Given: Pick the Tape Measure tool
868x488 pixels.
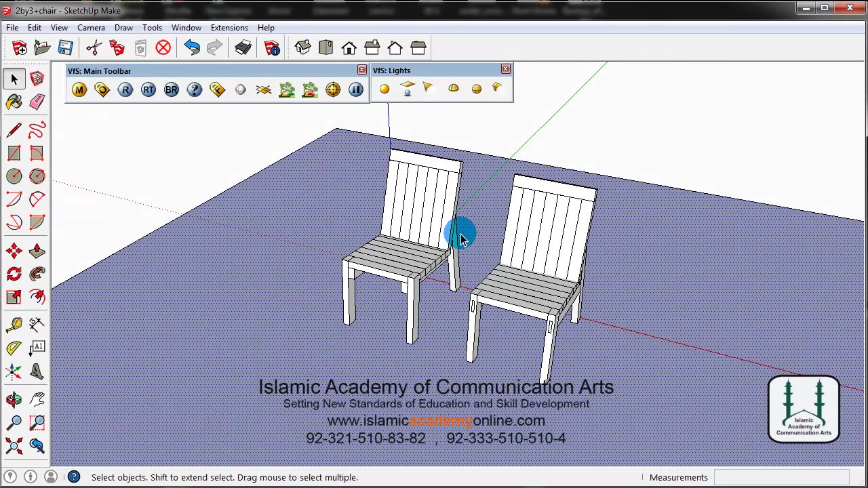Looking at the screenshot, I should click(14, 325).
